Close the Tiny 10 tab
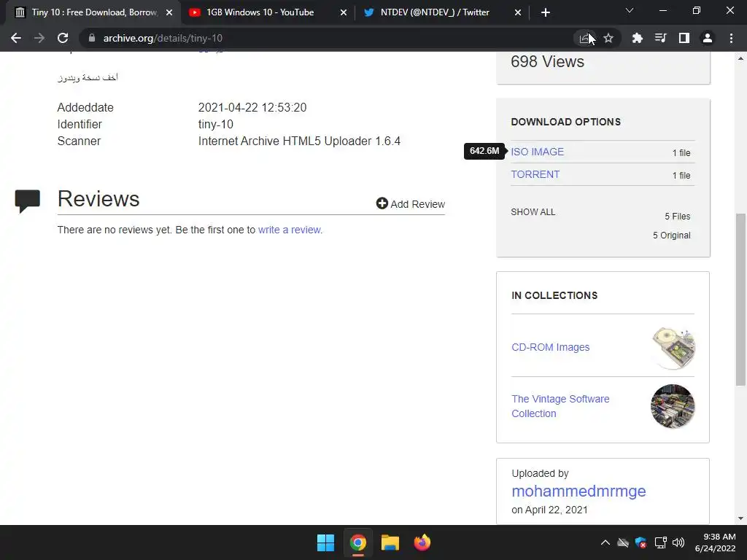The width and height of the screenshot is (747, 560). pos(169,12)
